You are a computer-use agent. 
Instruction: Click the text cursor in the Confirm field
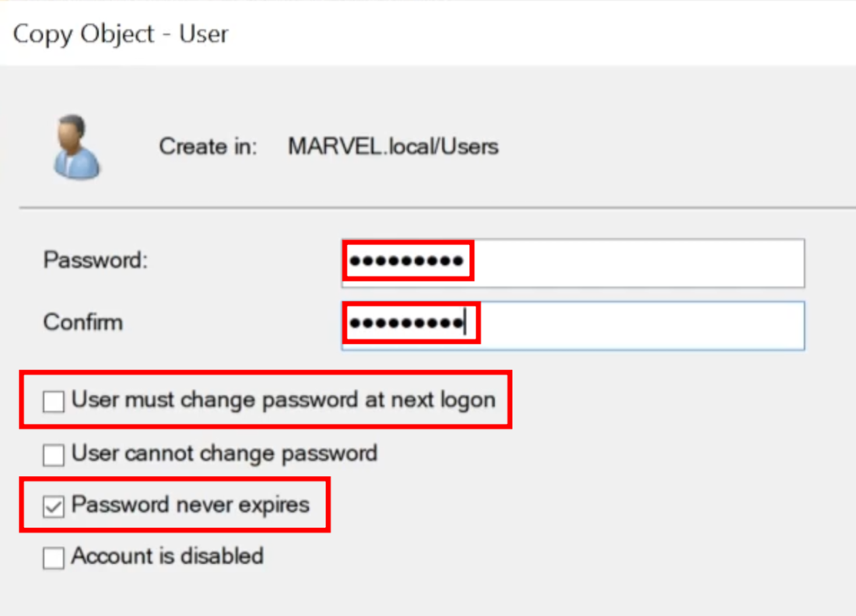point(465,324)
